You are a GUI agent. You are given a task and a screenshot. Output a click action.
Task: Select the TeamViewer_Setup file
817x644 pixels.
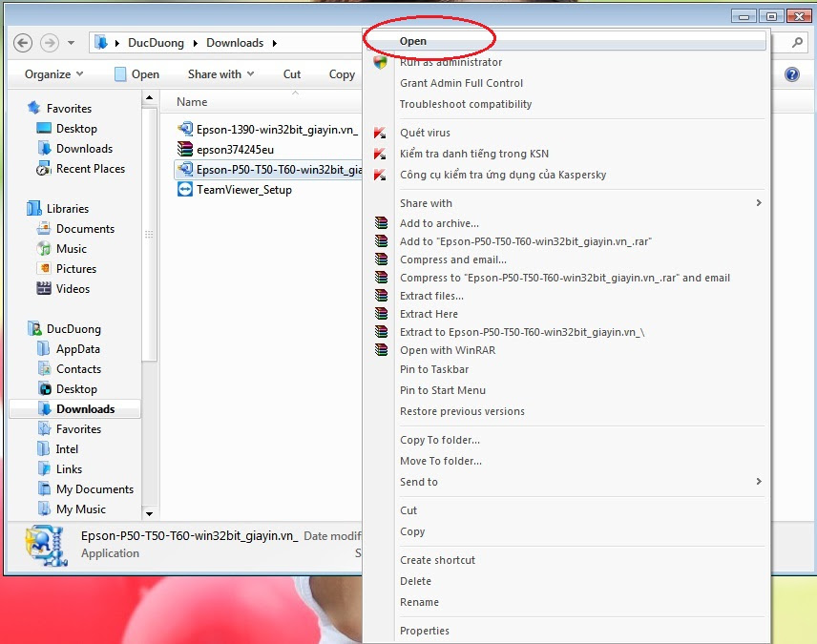pyautogui.click(x=234, y=190)
